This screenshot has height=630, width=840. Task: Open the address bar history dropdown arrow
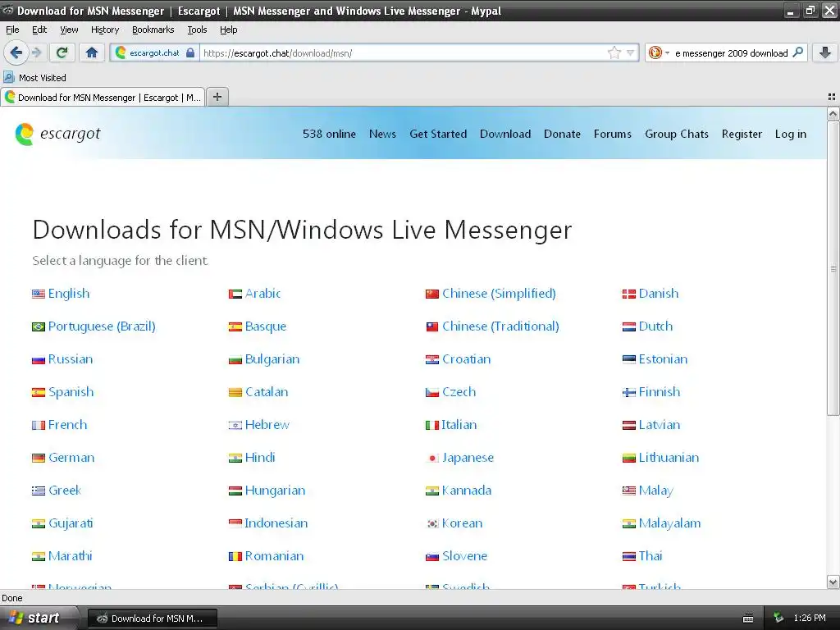click(631, 52)
